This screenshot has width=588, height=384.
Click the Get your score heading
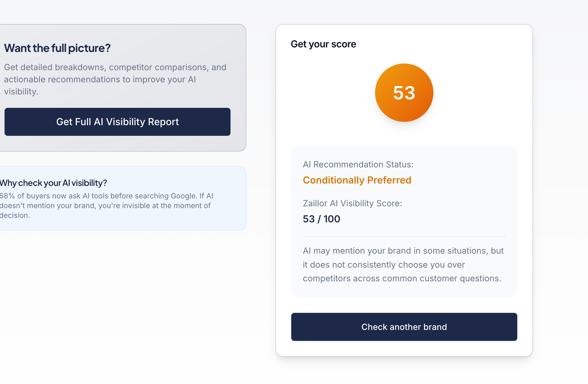tap(323, 44)
